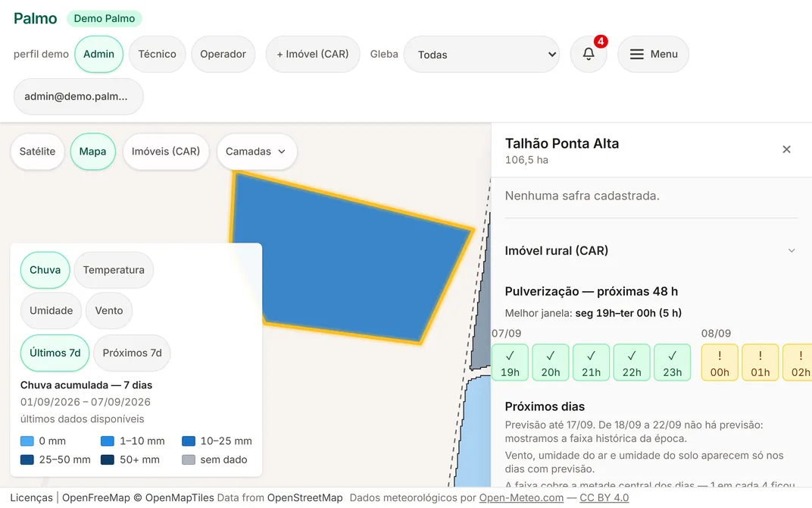The width and height of the screenshot is (812, 508).
Task: Open the OpenFreeMap attribution link
Action: click(x=96, y=497)
